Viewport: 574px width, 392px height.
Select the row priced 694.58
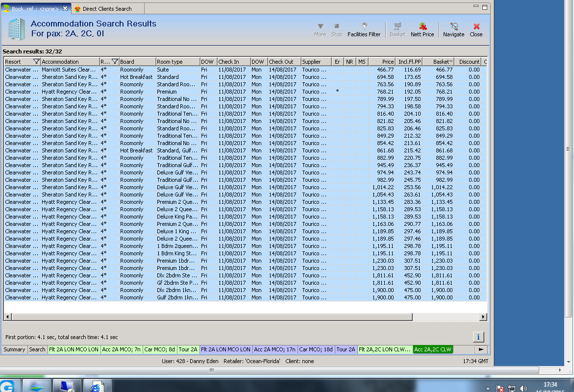[245, 77]
